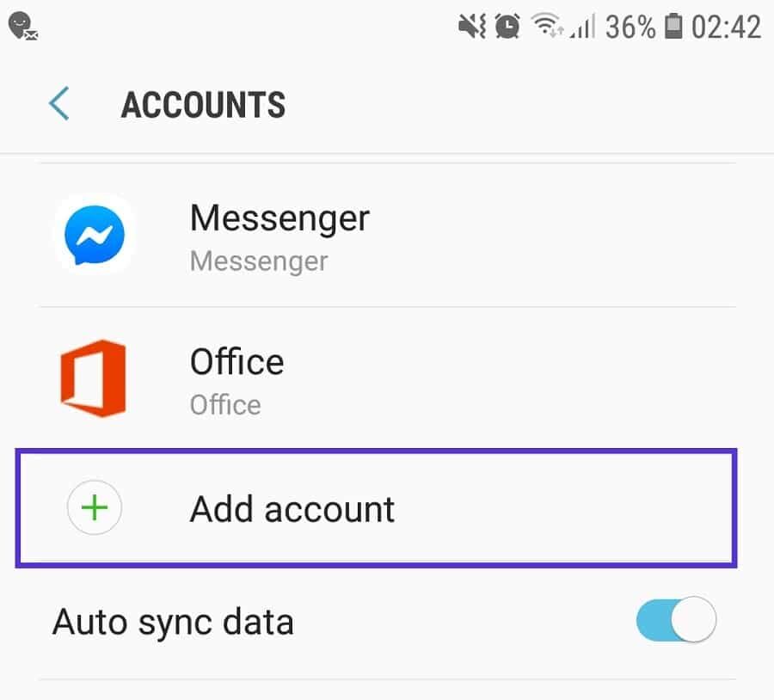Tap the gray Messenger subtitle text
This screenshot has height=700, width=774.
(259, 261)
